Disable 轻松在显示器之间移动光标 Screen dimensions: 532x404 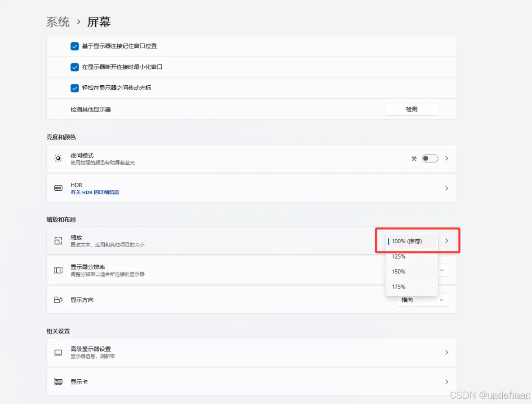(x=75, y=88)
